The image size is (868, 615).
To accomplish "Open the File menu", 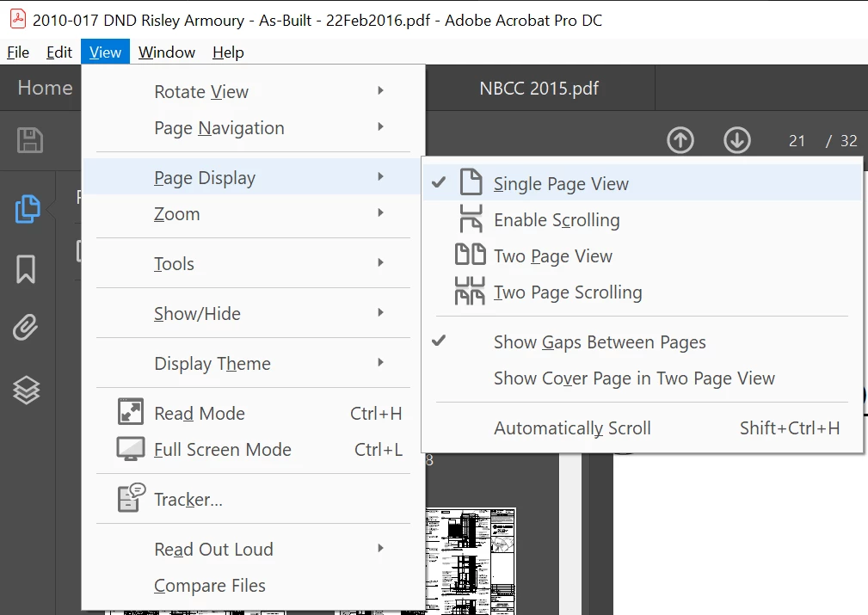I will (x=18, y=52).
